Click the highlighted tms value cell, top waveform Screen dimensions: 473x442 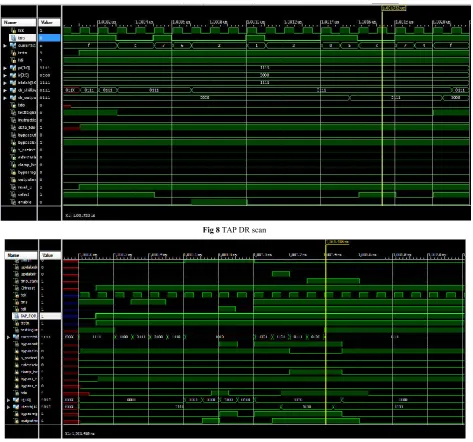coord(50,38)
